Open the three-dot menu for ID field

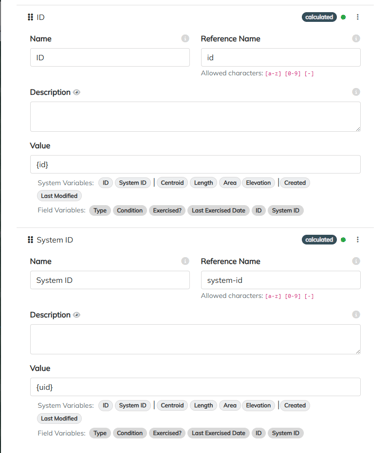click(x=357, y=17)
